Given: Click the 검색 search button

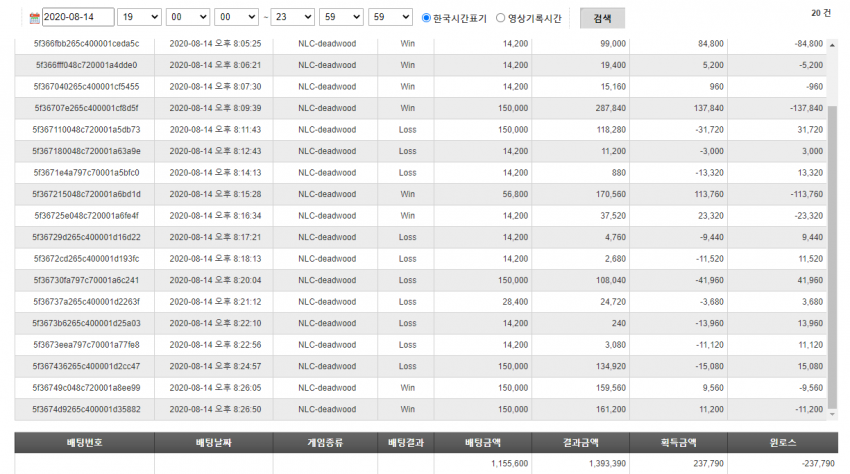Looking at the screenshot, I should point(602,18).
